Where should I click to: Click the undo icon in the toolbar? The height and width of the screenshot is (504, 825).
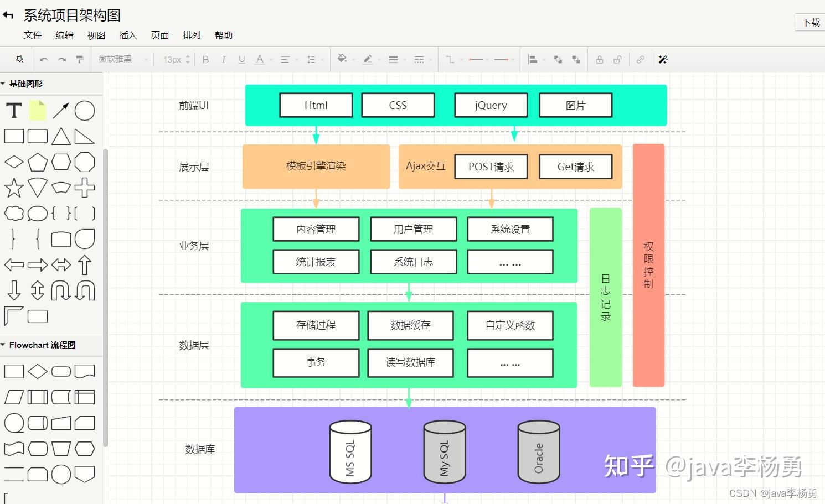point(44,59)
